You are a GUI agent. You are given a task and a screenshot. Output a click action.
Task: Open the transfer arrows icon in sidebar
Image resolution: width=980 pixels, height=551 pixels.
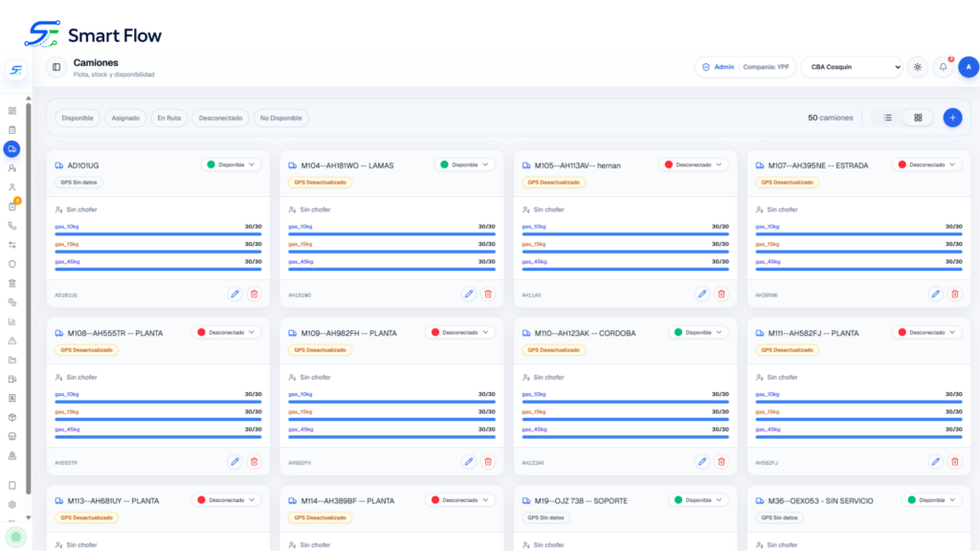coord(11,245)
